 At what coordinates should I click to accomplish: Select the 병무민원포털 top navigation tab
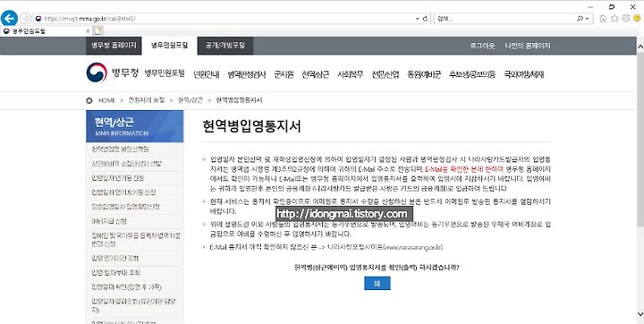[x=169, y=46]
